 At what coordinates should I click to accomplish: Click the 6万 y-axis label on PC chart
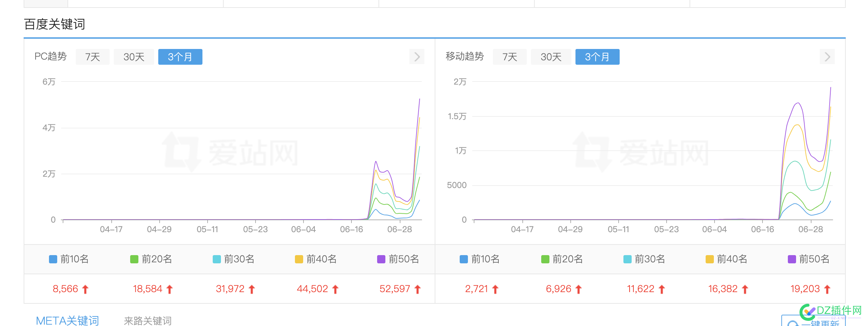coord(49,82)
